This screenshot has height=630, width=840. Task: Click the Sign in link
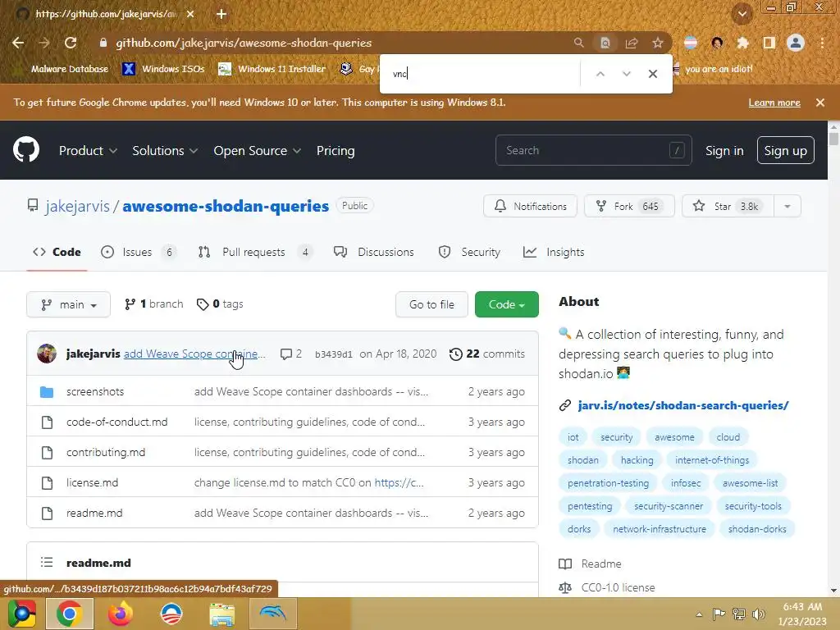tap(724, 151)
